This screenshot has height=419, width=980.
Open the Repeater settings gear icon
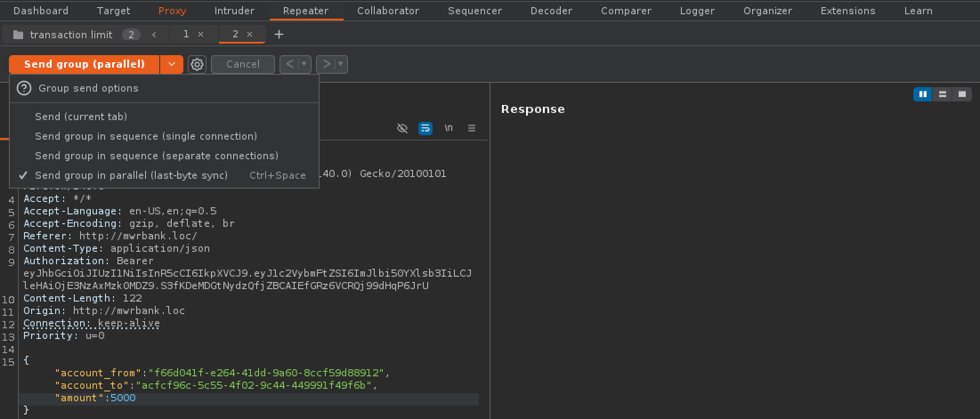tap(197, 64)
